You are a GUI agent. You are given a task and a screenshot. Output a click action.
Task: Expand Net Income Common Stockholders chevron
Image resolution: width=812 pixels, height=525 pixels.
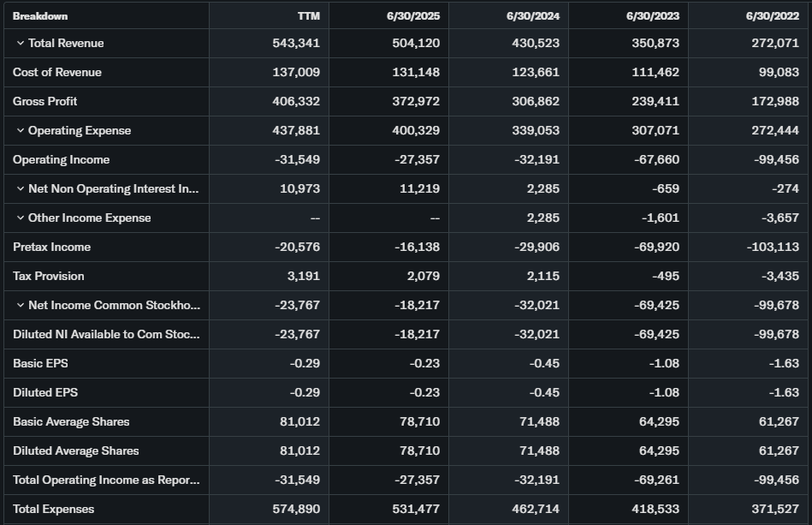pyautogui.click(x=20, y=306)
